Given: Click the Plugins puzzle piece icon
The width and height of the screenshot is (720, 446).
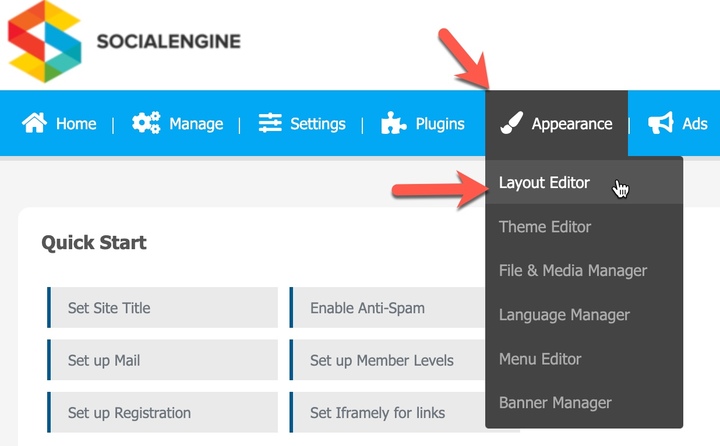Looking at the screenshot, I should (x=394, y=123).
